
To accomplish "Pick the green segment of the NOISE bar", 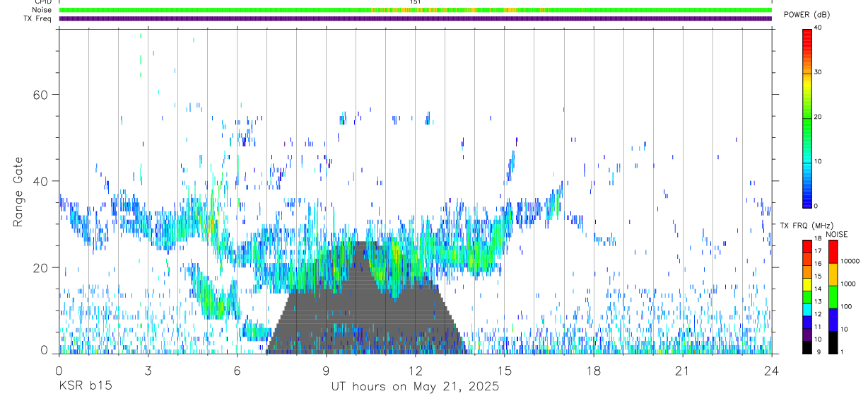I will [833, 296].
